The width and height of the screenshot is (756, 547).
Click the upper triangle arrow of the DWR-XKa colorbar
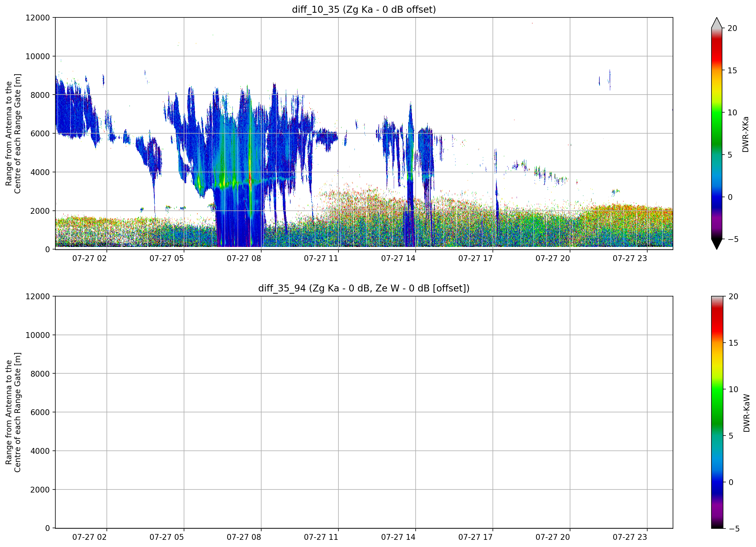tap(717, 23)
